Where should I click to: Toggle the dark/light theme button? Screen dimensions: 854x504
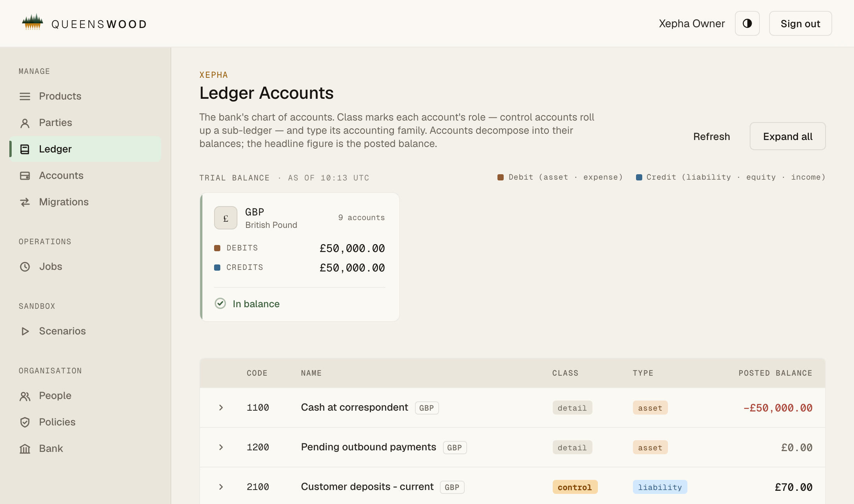747,23
